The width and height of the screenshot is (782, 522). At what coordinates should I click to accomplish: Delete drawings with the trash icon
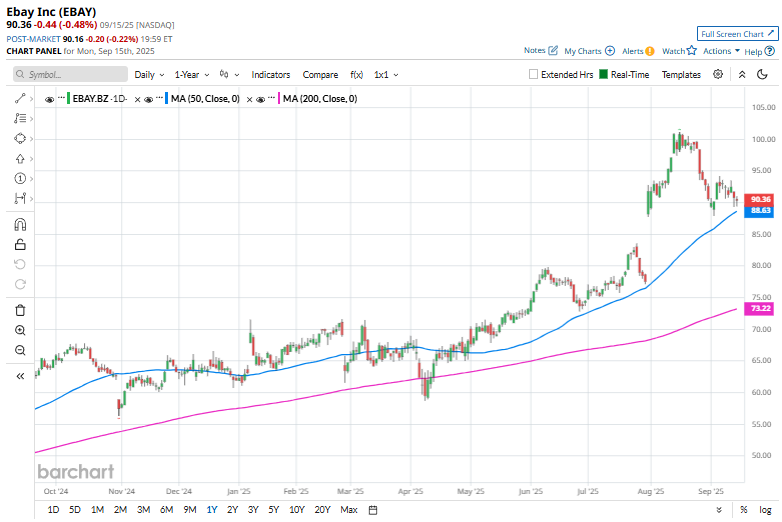tap(20, 310)
